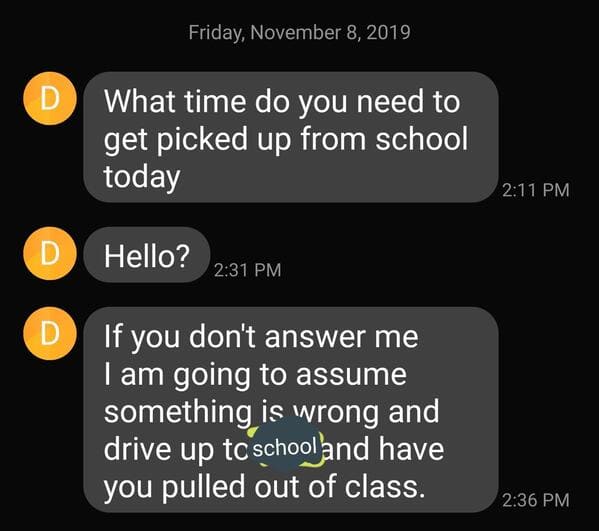Click the line "If you don't answer me"
This screenshot has height=531, width=599.
tap(261, 338)
